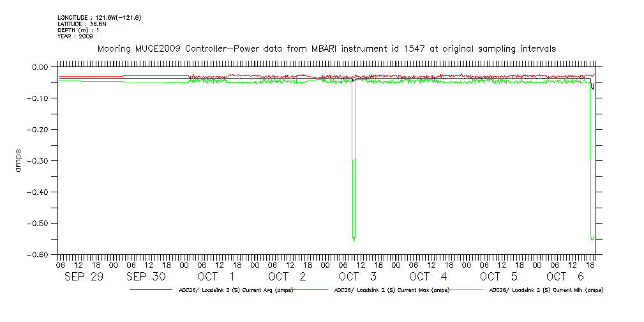This screenshot has width=644, height=322.
Task: Select the LONGITUDE header line
Action: [99, 17]
